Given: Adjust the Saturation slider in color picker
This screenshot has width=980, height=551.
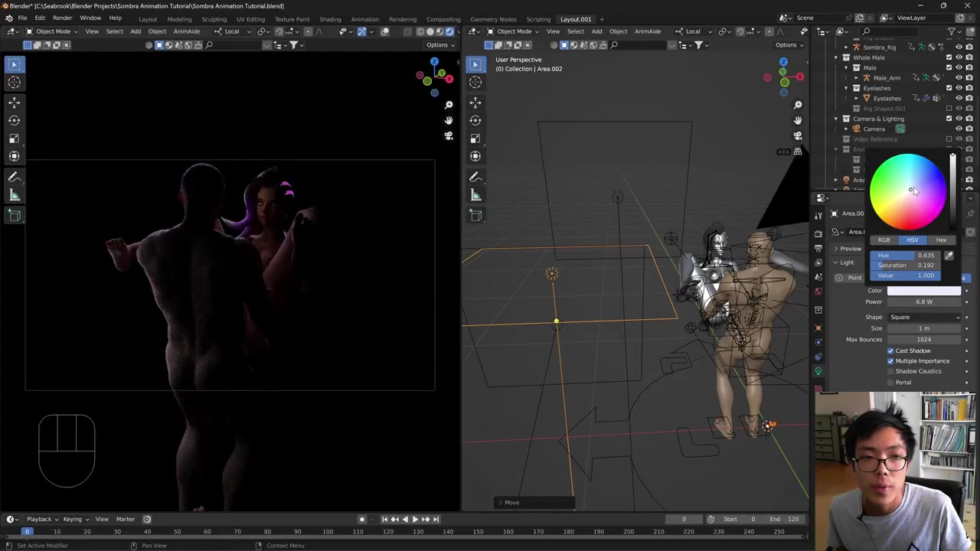Looking at the screenshot, I should [x=906, y=266].
